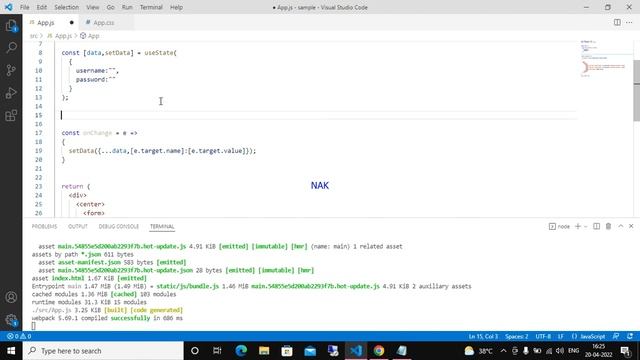Switch to the App.js editor tab

[x=46, y=22]
